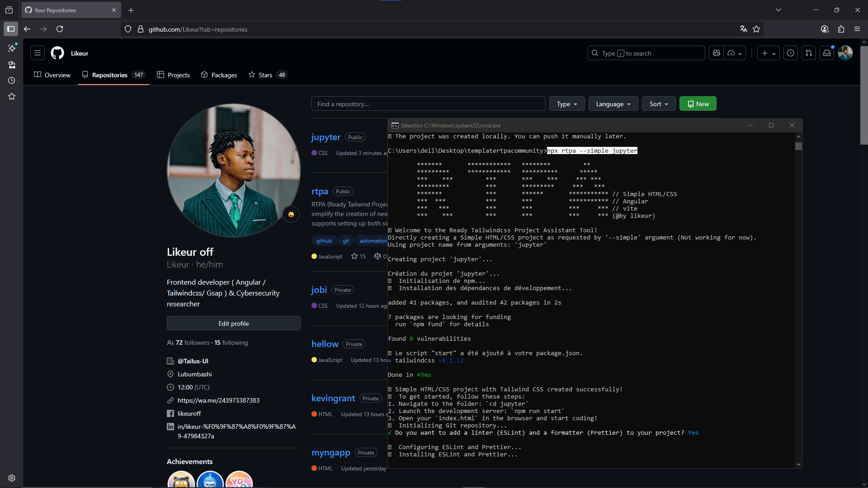The height and width of the screenshot is (488, 868).
Task: Open the Copilot chat icon
Action: point(717,53)
